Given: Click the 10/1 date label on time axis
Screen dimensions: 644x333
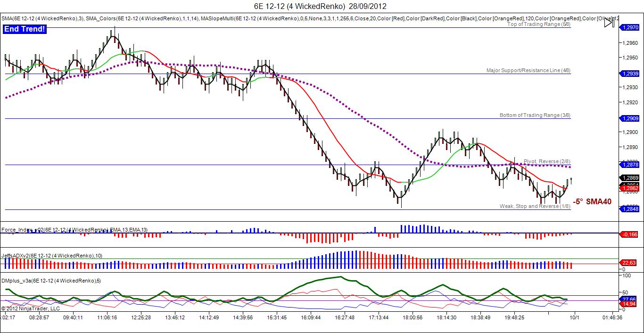Looking at the screenshot, I should [574, 317].
